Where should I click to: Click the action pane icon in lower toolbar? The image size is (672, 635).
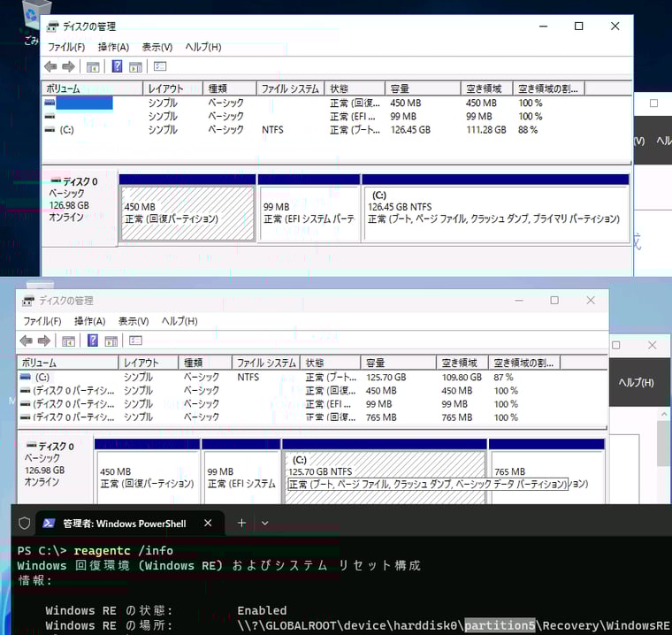(111, 340)
